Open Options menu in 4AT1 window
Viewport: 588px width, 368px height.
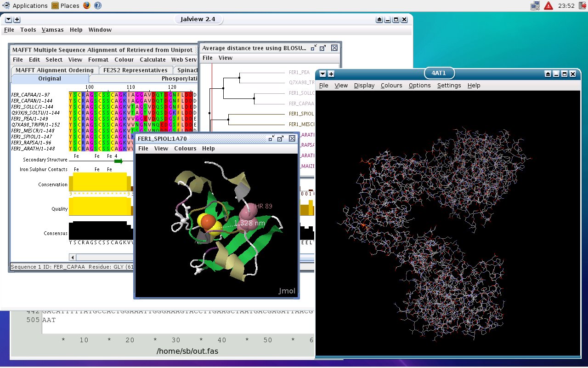click(419, 85)
